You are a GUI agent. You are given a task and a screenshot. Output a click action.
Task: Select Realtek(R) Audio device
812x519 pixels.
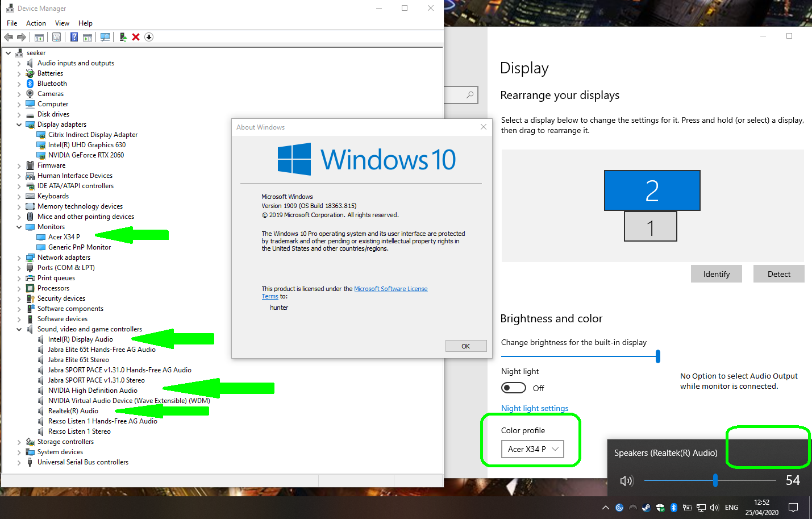73,411
